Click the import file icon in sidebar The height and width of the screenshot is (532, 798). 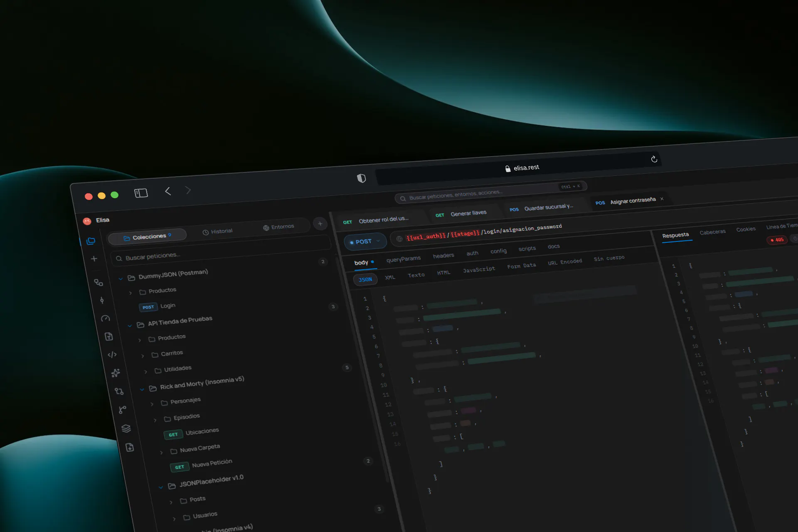coord(130,448)
